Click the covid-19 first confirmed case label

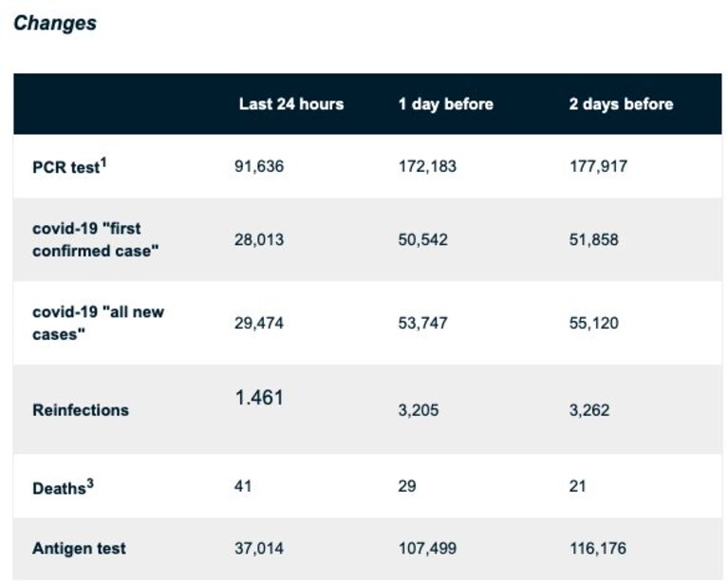point(95,239)
